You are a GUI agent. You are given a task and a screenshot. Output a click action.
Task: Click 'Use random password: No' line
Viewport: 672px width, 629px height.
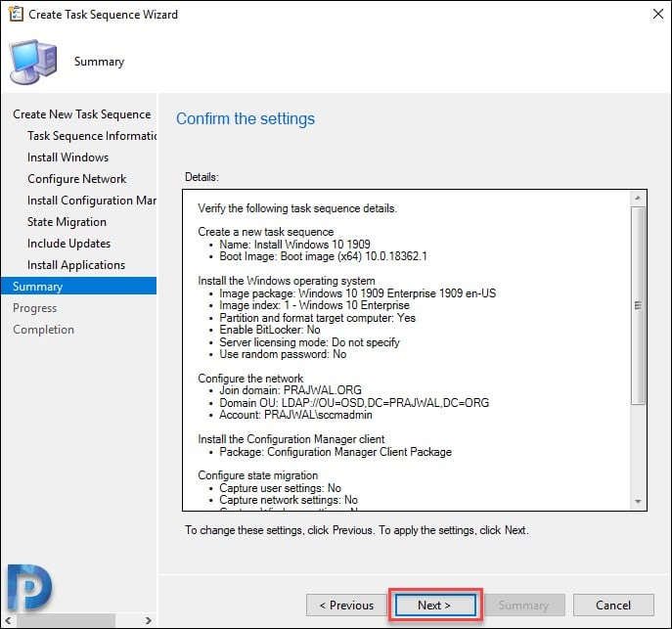283,354
